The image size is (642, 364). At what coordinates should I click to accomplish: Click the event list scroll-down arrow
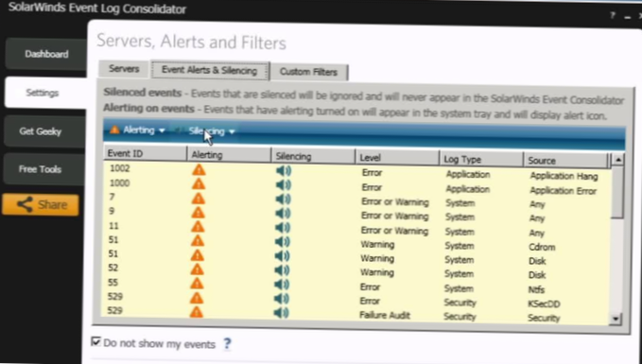(615, 319)
